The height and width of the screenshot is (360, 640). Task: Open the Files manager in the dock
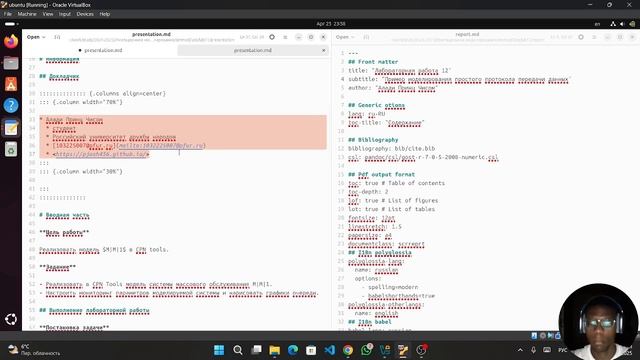point(11,63)
